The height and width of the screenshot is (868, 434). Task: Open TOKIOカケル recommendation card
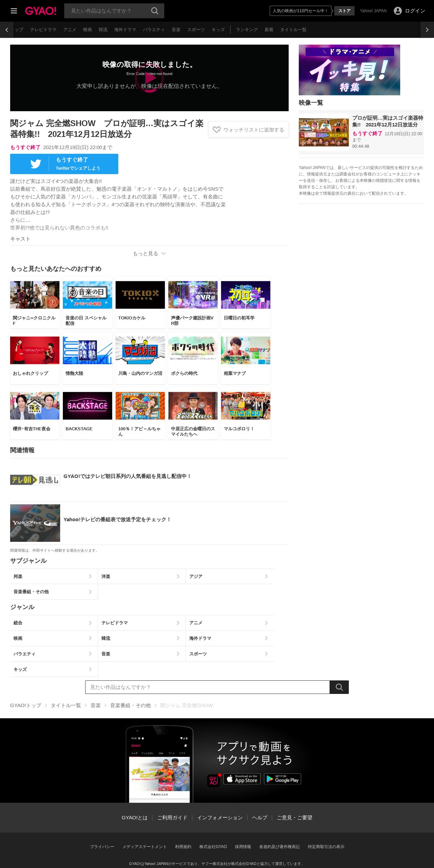(x=140, y=303)
